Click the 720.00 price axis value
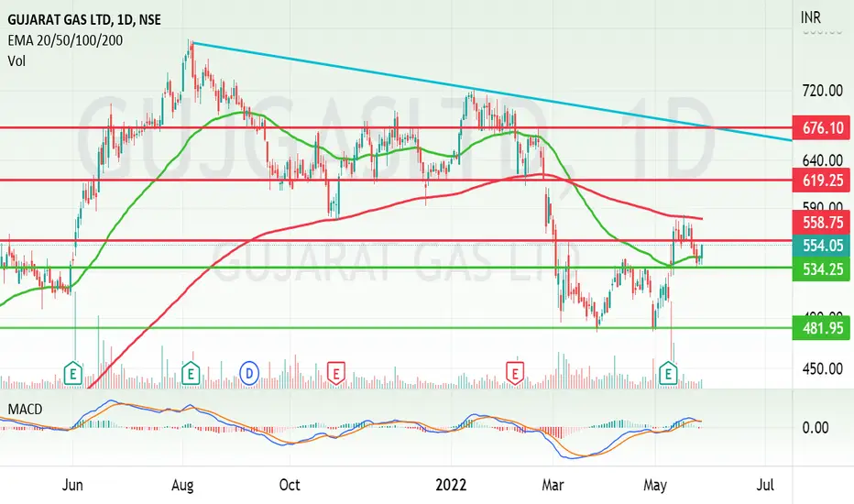The width and height of the screenshot is (854, 504). click(823, 91)
